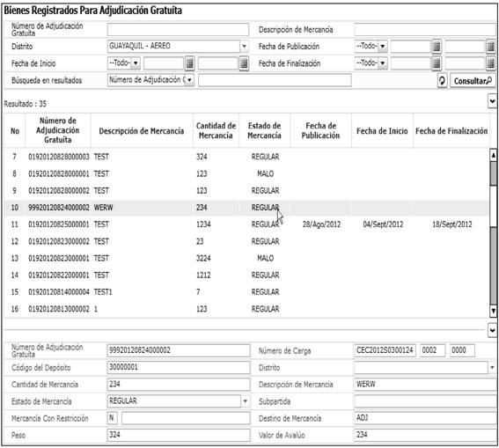Select row 01920120823000002
Viewport: 499px width, 448px height.
[246, 241]
